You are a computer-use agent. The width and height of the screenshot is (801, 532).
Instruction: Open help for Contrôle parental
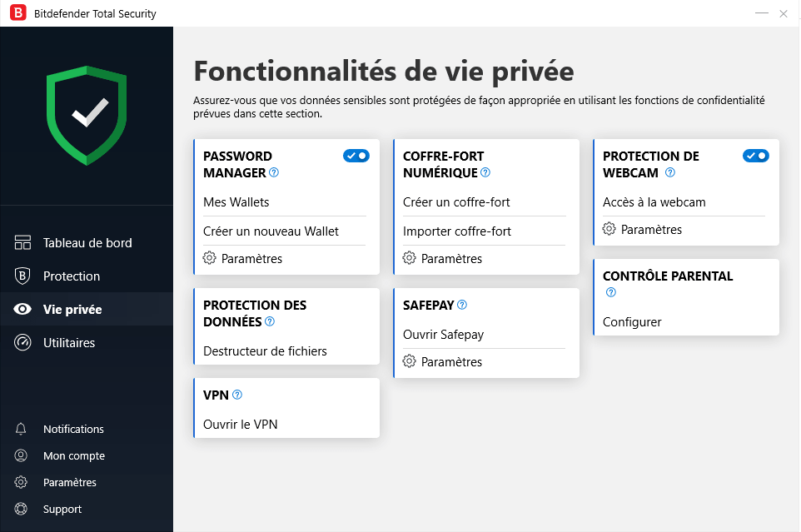click(x=611, y=292)
